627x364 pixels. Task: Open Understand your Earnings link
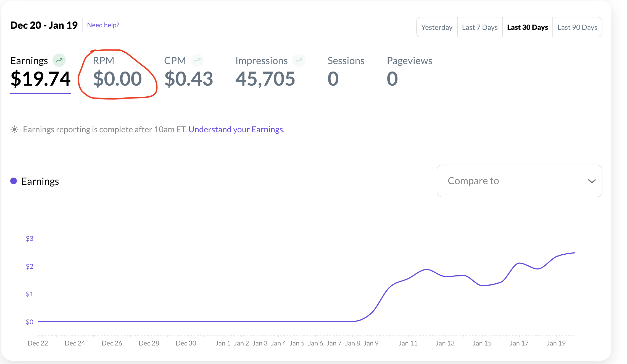pos(236,129)
